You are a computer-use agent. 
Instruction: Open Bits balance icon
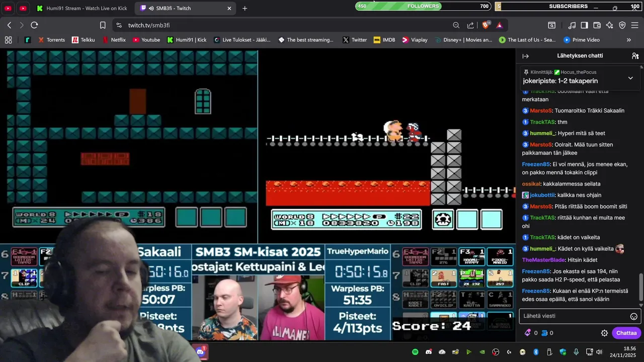pyautogui.click(x=528, y=333)
